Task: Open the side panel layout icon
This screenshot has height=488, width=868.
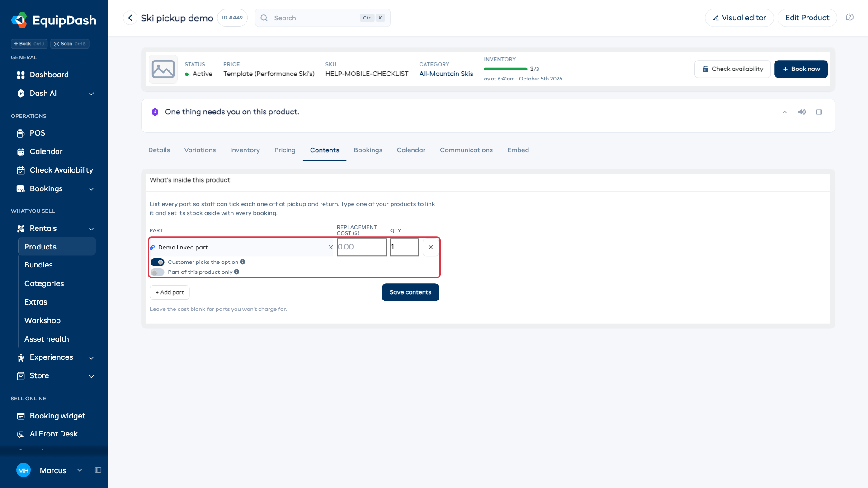Action: click(x=819, y=112)
